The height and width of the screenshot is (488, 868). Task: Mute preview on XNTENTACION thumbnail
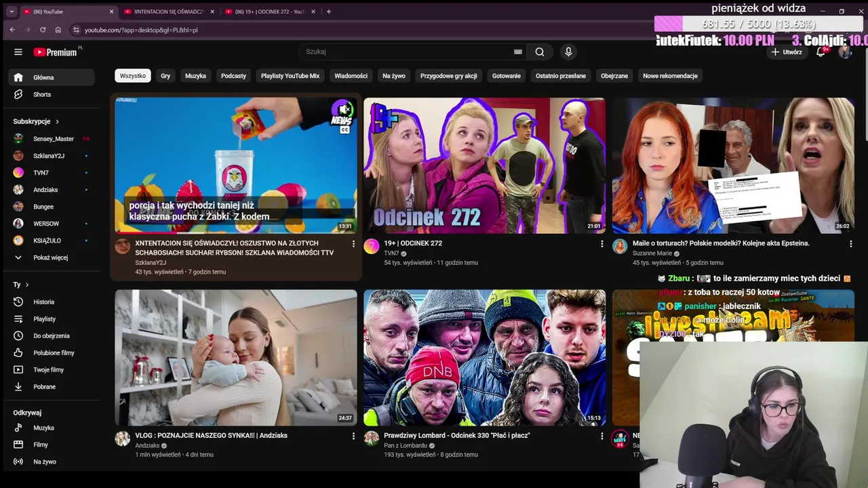344,109
